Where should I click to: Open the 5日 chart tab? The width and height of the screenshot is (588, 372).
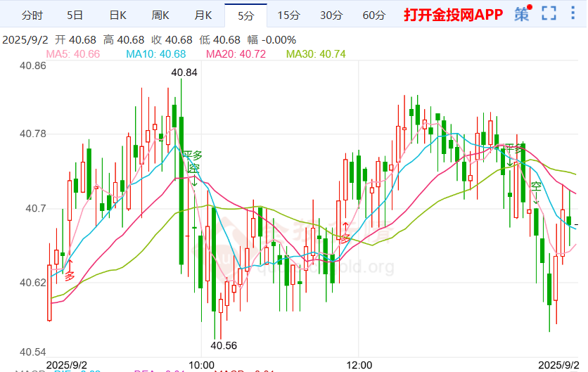coord(75,15)
